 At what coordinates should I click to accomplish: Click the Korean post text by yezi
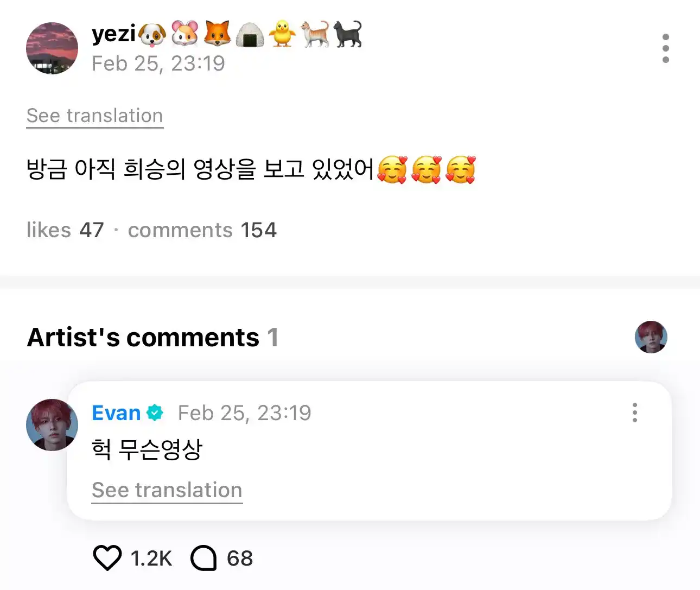(200, 169)
